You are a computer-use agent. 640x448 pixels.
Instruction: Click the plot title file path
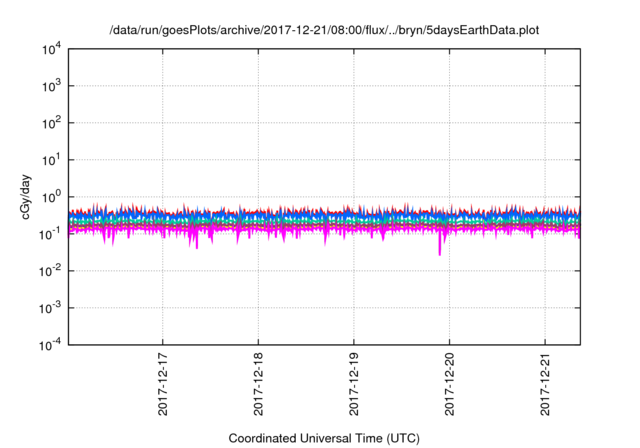click(324, 30)
